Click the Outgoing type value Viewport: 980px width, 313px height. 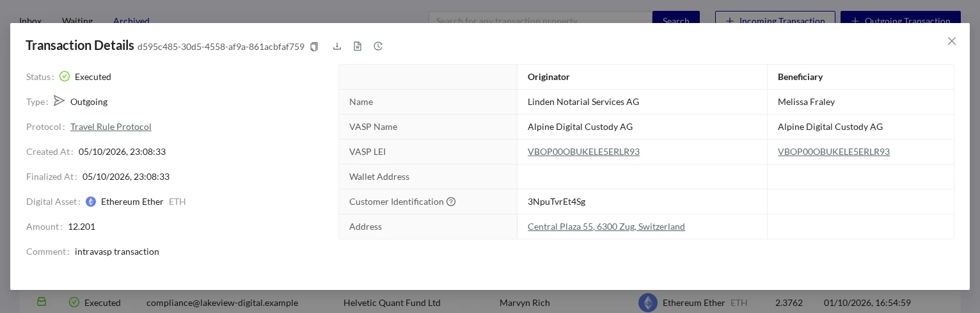89,102
